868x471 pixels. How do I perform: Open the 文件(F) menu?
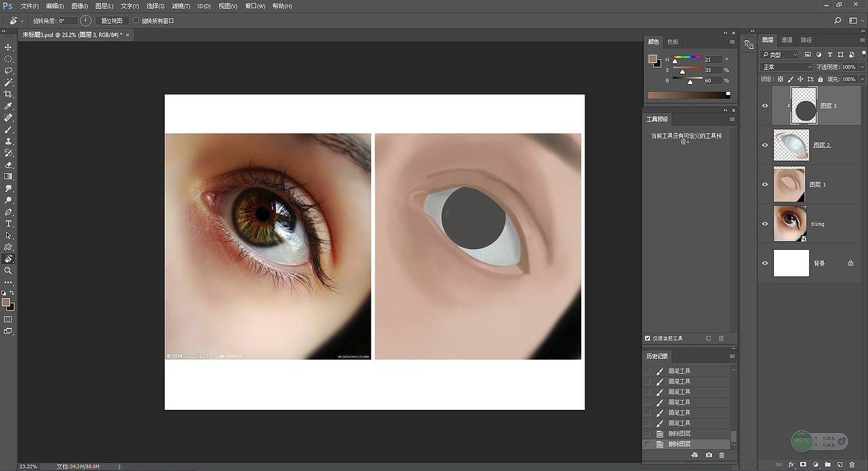click(x=29, y=6)
